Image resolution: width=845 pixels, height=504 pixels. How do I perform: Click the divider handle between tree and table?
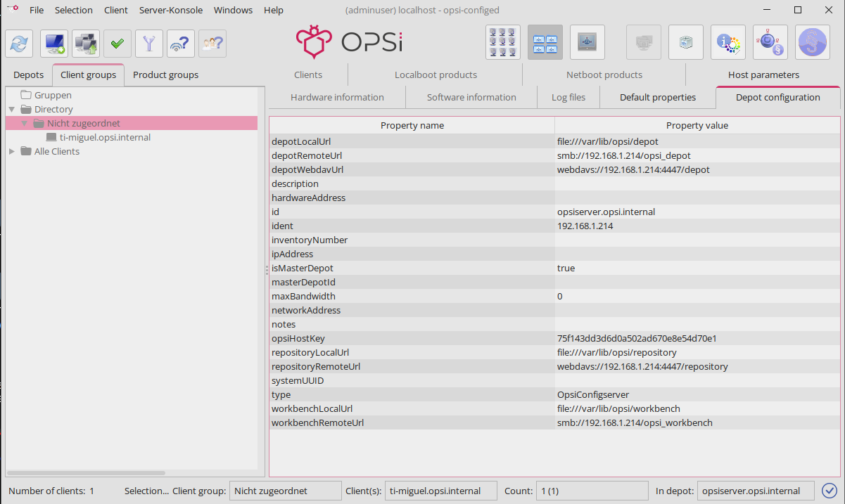267,269
